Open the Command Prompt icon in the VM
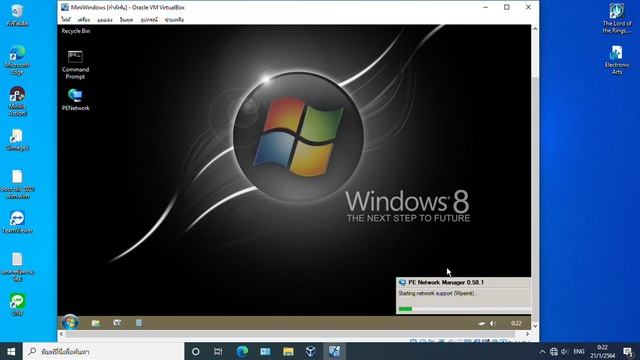Image resolution: width=640 pixels, height=360 pixels. [75, 64]
